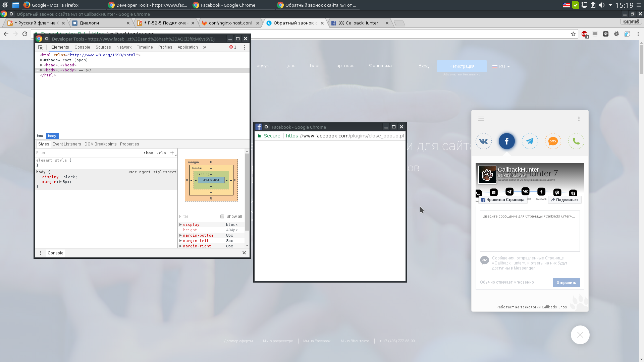Screen dimensions: 644x362
Task: Toggle the :hov element state button
Action: [x=148, y=153]
